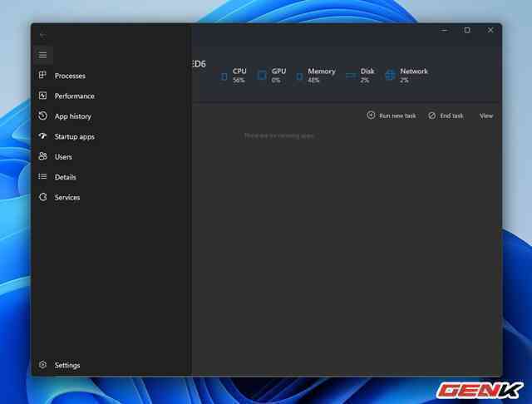The height and width of the screenshot is (404, 532).
Task: Click the Startup apps gauge icon
Action: click(x=42, y=136)
